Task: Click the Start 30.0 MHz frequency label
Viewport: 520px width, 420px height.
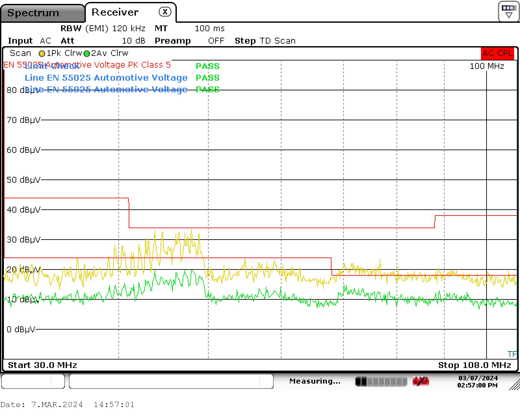Action: pyautogui.click(x=43, y=365)
